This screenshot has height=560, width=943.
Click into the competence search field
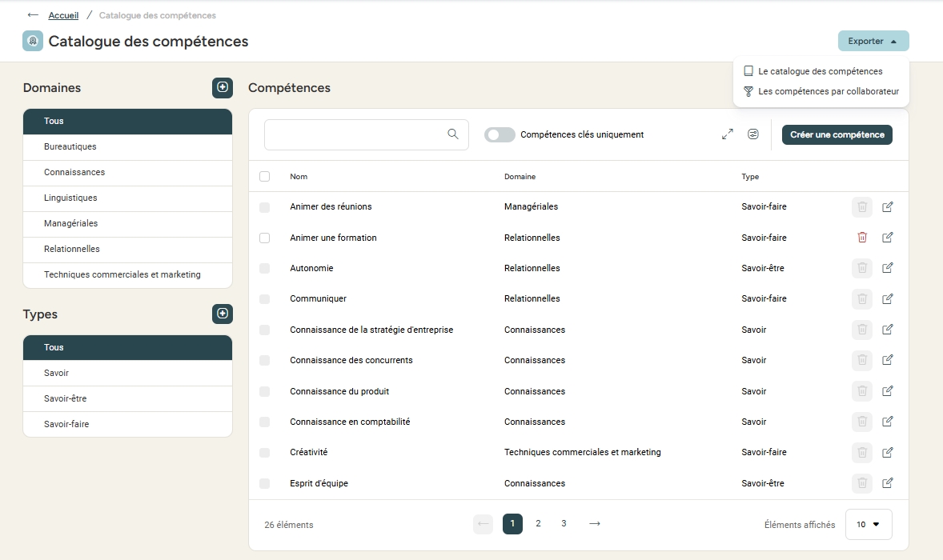click(x=356, y=134)
